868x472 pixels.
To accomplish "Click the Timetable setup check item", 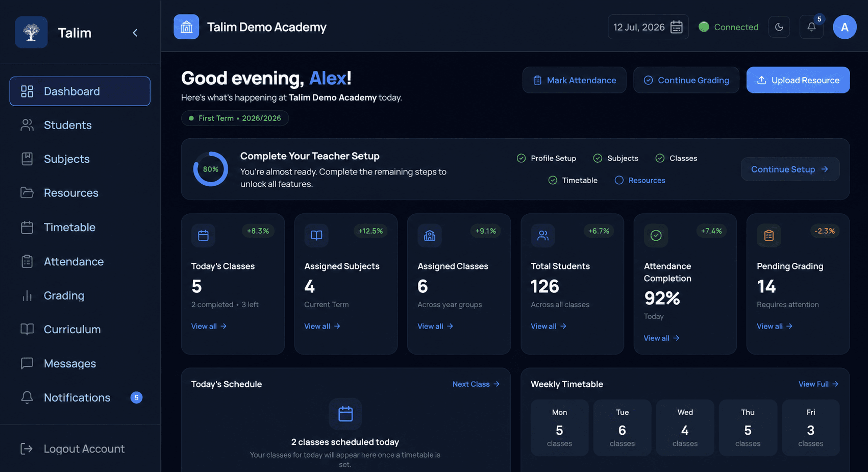I will [573, 180].
